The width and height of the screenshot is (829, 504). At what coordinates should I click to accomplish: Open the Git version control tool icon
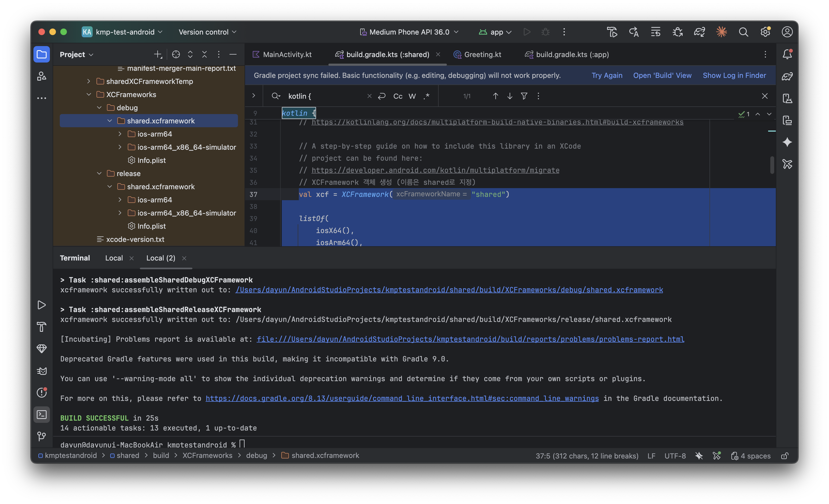42,436
